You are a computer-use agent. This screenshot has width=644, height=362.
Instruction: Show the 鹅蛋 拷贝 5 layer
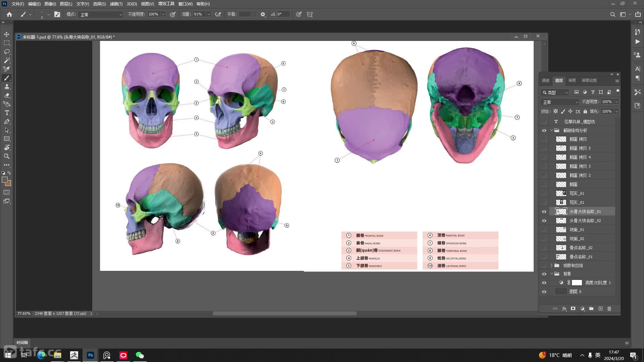(544, 148)
